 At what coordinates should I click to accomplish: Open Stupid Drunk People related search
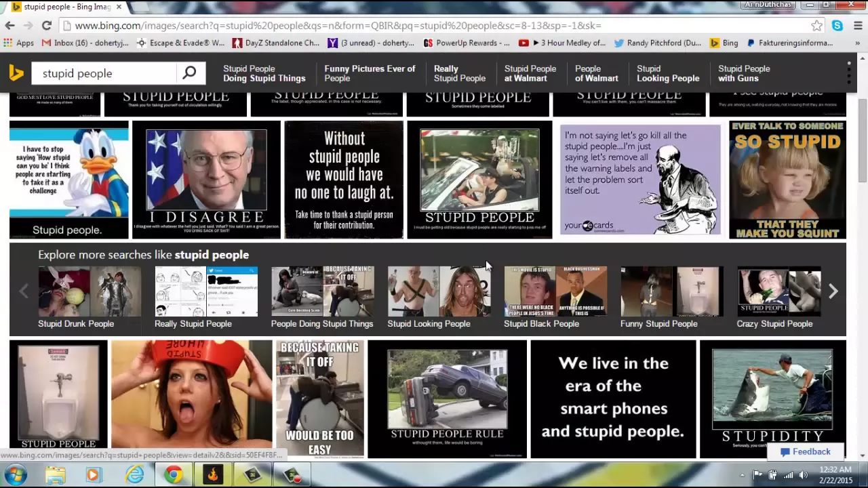(90, 298)
